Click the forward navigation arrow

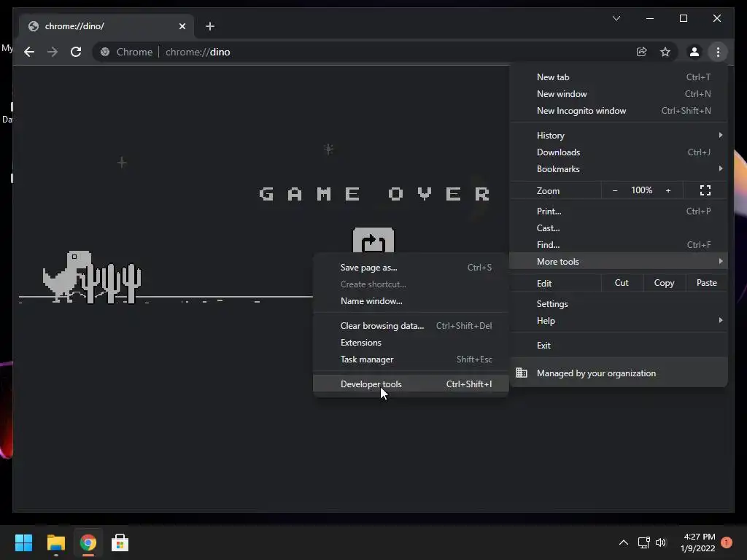coord(53,52)
